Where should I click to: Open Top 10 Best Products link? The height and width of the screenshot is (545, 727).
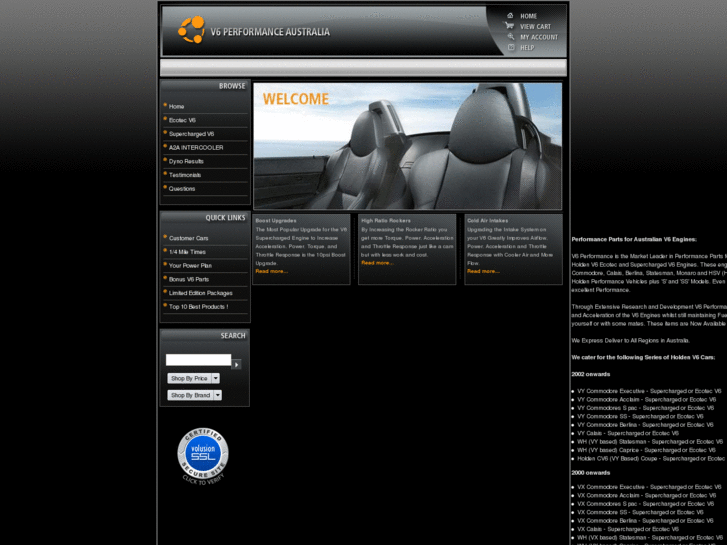point(198,307)
